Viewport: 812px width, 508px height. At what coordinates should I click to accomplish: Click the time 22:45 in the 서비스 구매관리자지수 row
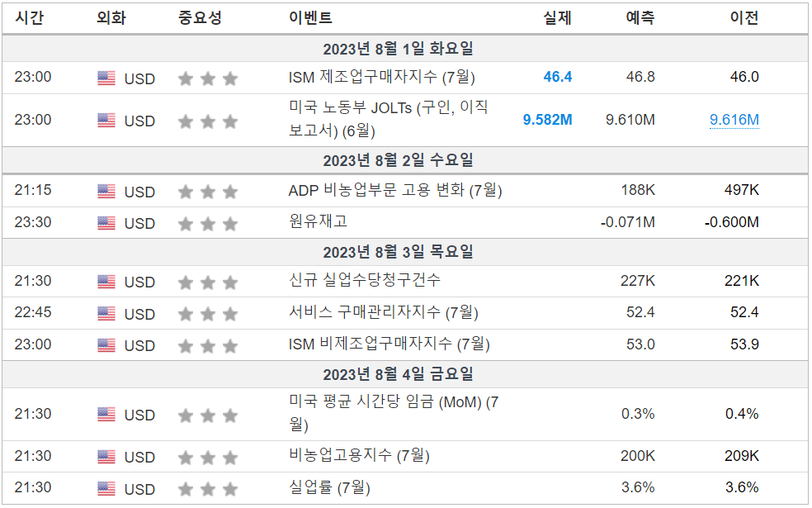click(x=33, y=312)
